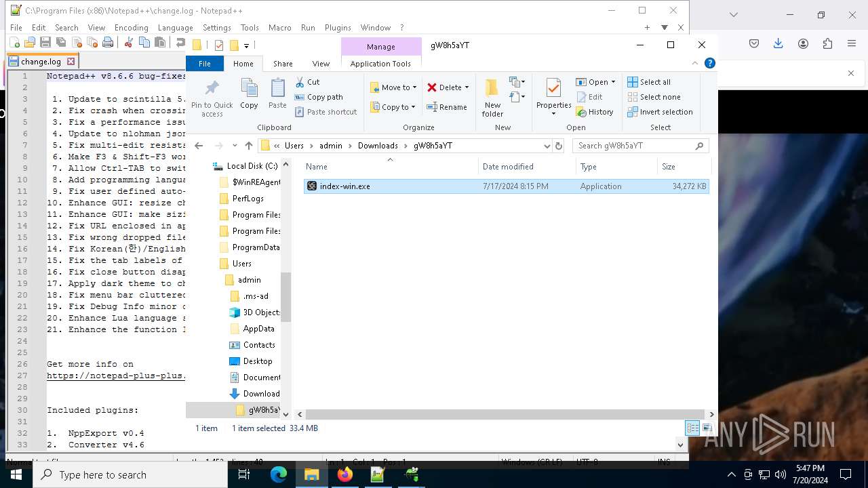Select Local Disk (C:) in navigation tree
Image resolution: width=868 pixels, height=488 pixels.
tap(245, 166)
